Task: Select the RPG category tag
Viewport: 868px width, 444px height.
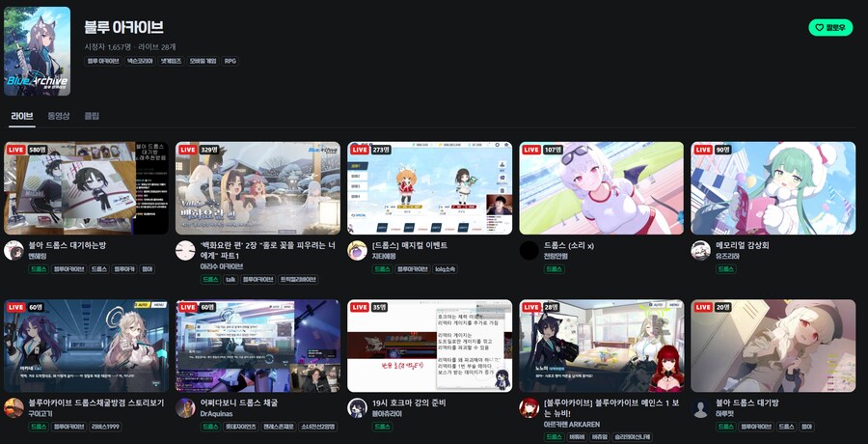Action: pos(231,61)
